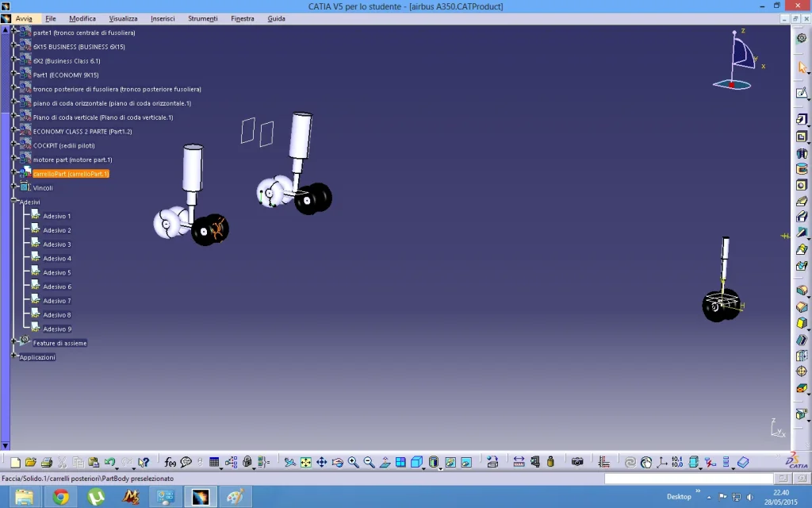This screenshot has height=508, width=812.
Task: Select the Sketcher icon in right toolbar
Action: click(x=802, y=92)
